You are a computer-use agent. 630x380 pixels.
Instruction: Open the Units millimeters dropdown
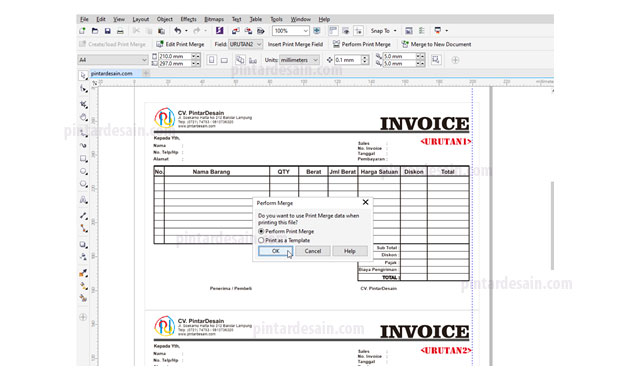315,60
